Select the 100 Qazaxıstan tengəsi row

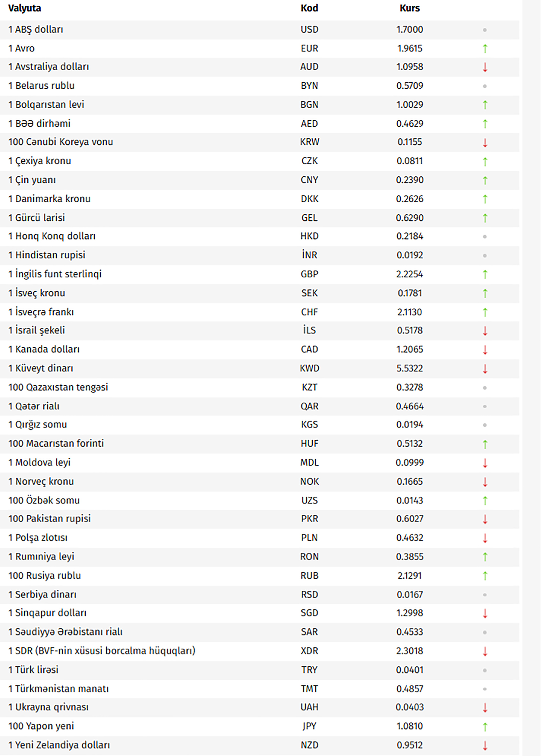coord(259,387)
